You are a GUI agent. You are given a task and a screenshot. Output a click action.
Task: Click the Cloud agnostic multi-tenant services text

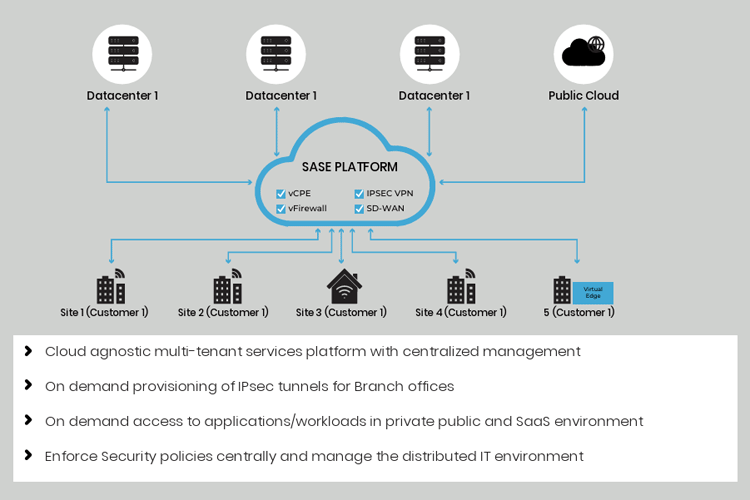[x=313, y=352]
